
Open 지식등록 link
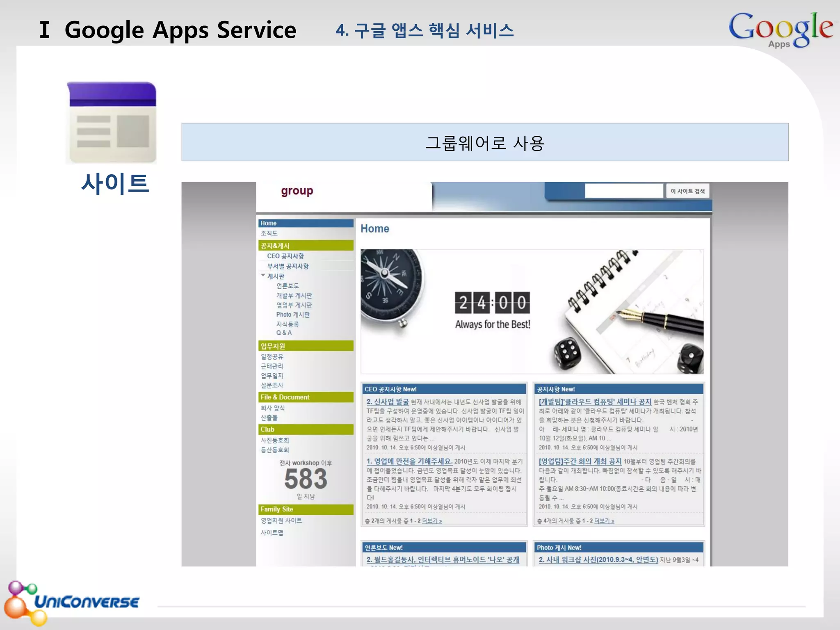point(288,324)
